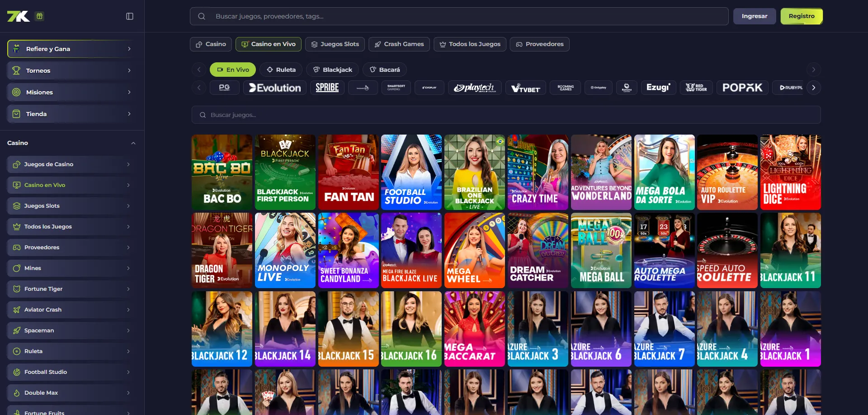Click the Tienda shop icon
This screenshot has height=415, width=868.
[x=16, y=114]
